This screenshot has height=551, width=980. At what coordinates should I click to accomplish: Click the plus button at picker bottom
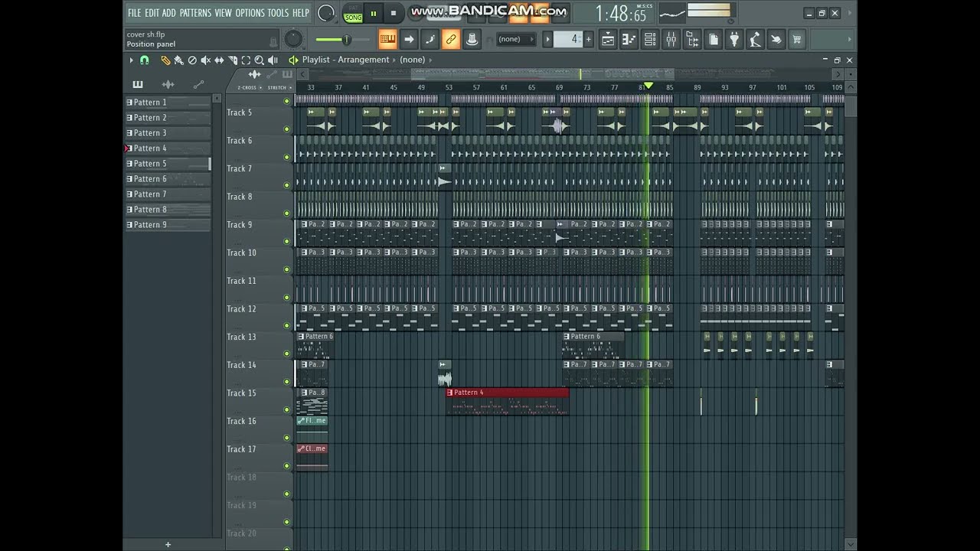coord(168,545)
